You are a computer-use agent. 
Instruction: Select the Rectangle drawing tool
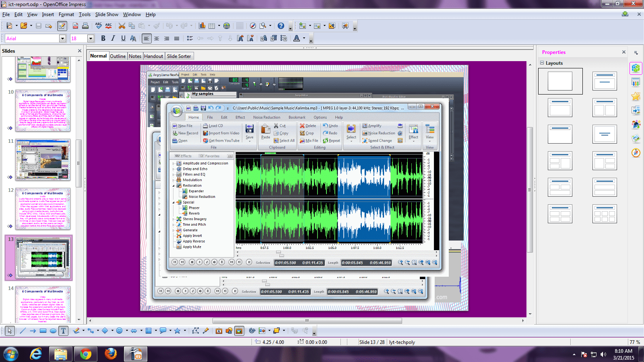pos(43,331)
